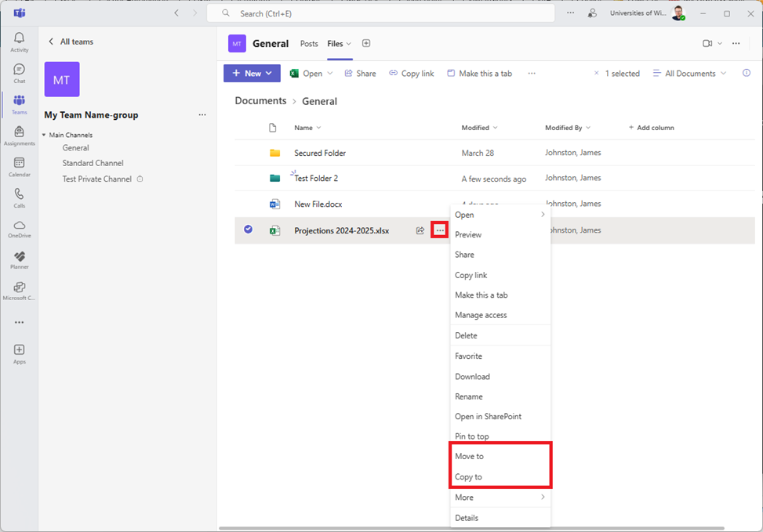Select Copy to from the context menu
Screen dimensions: 763x532
[x=469, y=477]
